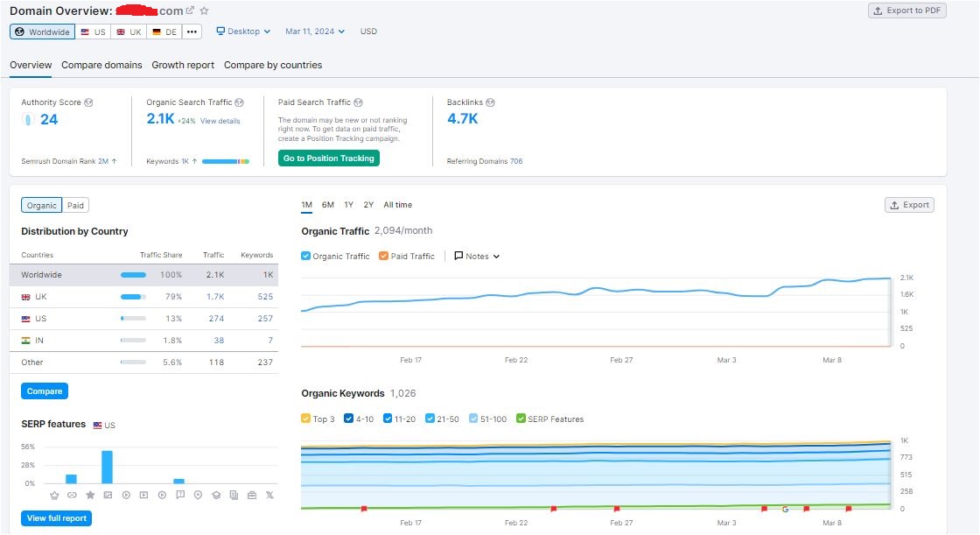The width and height of the screenshot is (980, 535).
Task: Click the crown SERP feature icon
Action: (x=54, y=495)
